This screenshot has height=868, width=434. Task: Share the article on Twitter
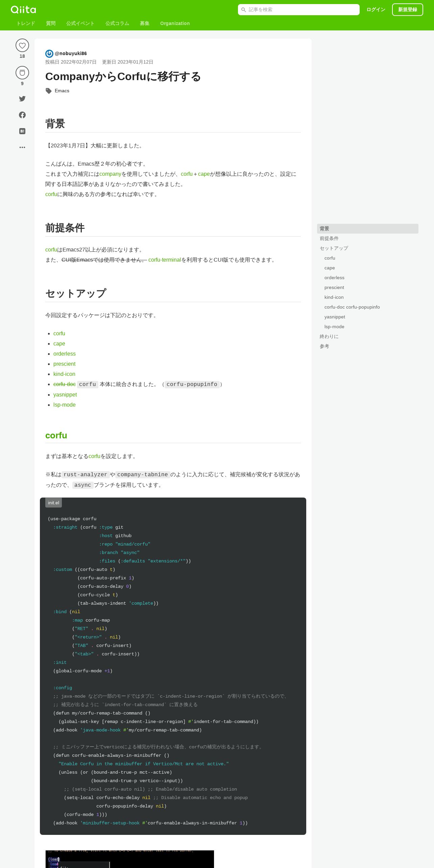[x=22, y=99]
